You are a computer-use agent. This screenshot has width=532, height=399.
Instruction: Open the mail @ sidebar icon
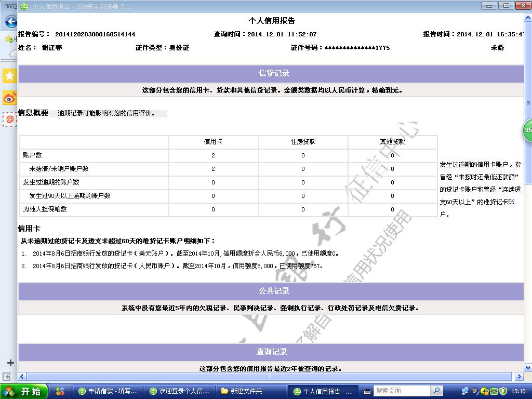(x=9, y=119)
